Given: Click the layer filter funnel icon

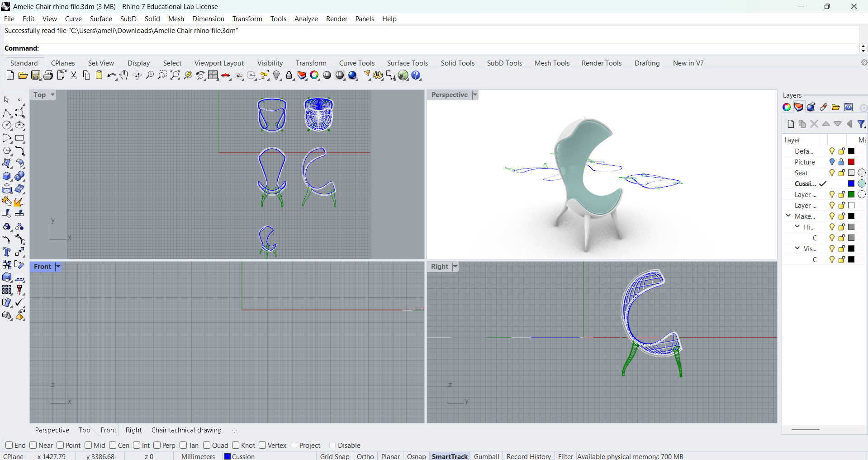Looking at the screenshot, I should 861,124.
